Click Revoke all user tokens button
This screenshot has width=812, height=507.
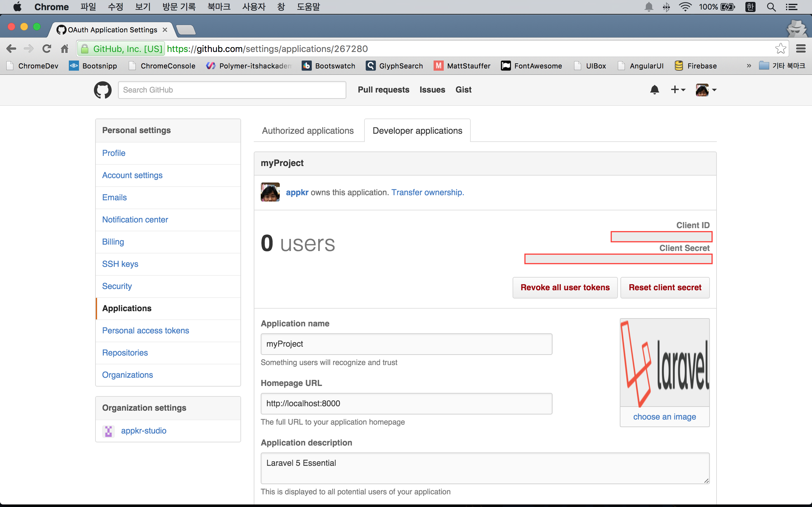point(565,287)
